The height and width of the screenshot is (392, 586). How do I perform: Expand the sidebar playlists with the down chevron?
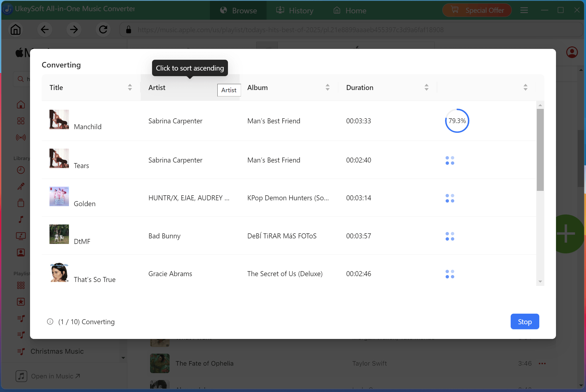123,358
